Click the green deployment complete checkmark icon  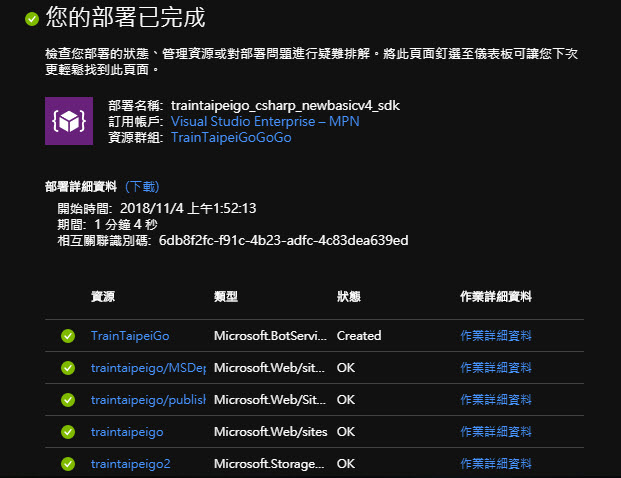tap(32, 19)
